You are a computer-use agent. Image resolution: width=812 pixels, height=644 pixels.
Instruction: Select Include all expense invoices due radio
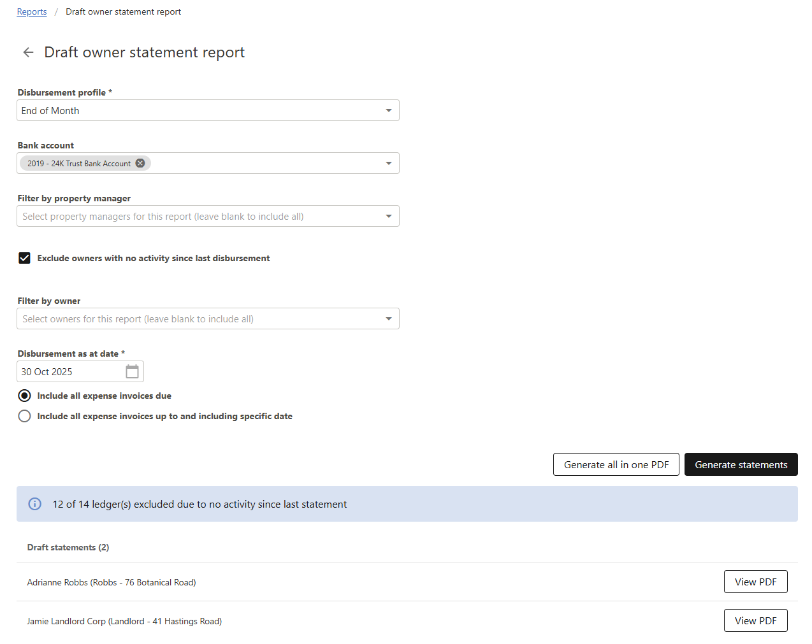pos(24,396)
